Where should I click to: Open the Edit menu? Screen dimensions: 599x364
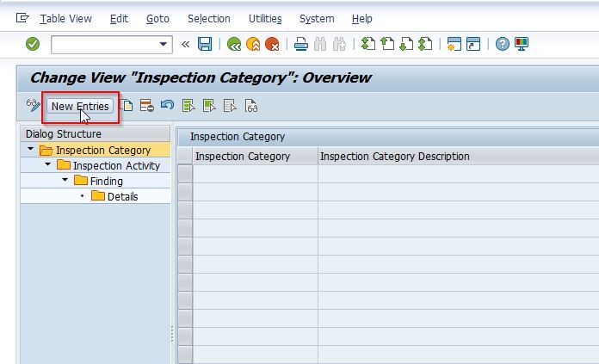pos(119,19)
